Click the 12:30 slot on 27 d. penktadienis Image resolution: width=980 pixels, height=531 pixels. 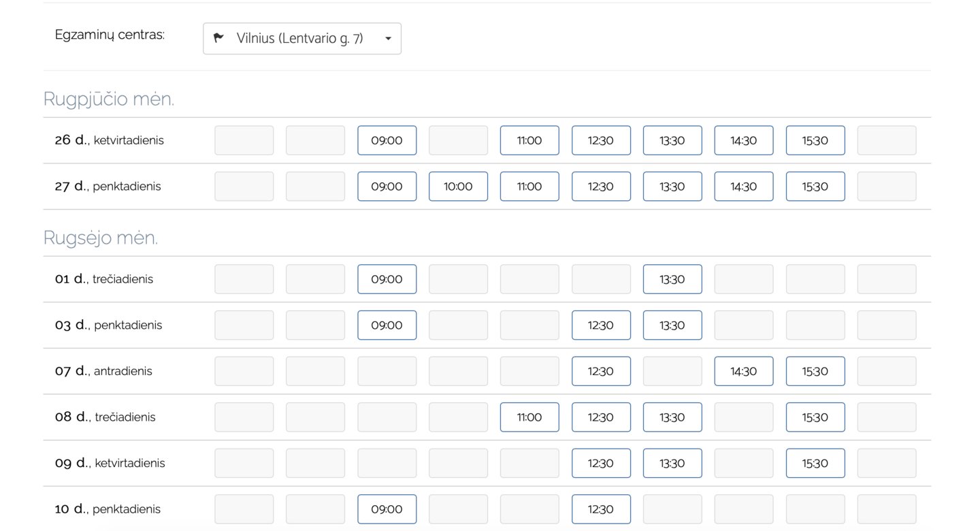601,187
